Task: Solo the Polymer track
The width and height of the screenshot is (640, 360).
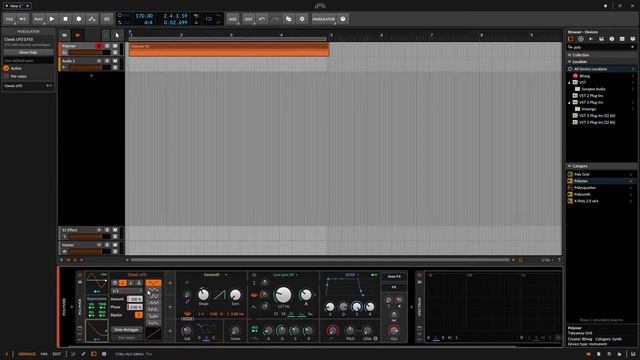Action: click(107, 46)
